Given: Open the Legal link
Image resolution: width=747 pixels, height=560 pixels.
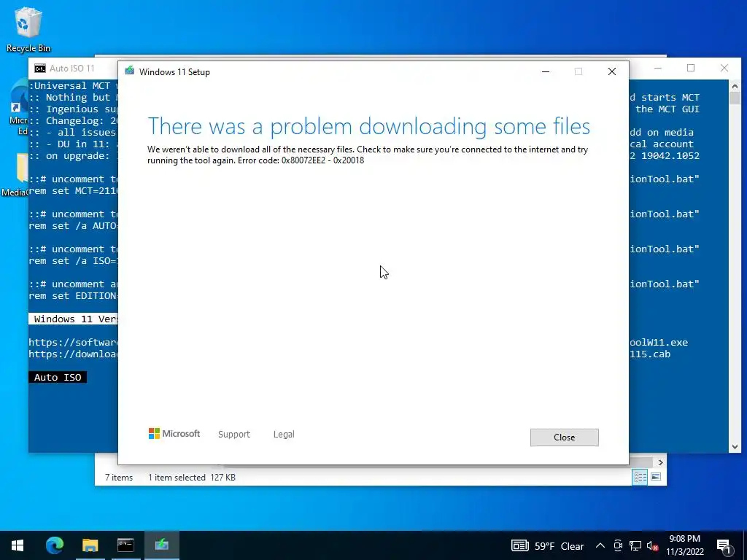Looking at the screenshot, I should pyautogui.click(x=284, y=435).
